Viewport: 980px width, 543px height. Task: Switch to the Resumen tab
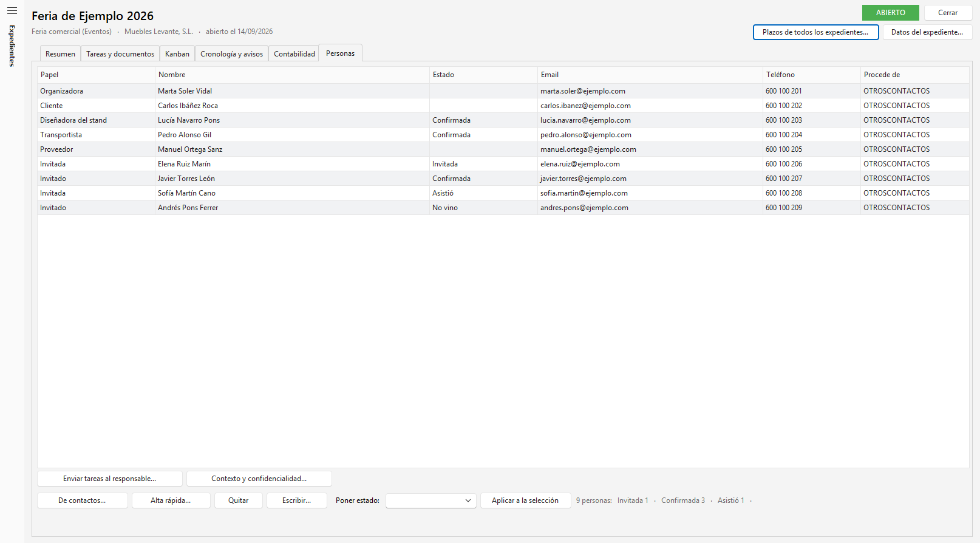tap(60, 53)
